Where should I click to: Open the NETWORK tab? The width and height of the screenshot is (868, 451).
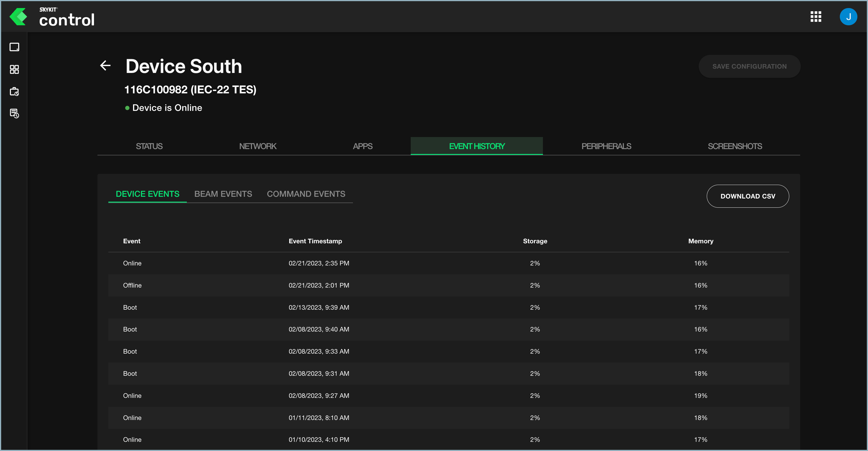[x=258, y=146]
